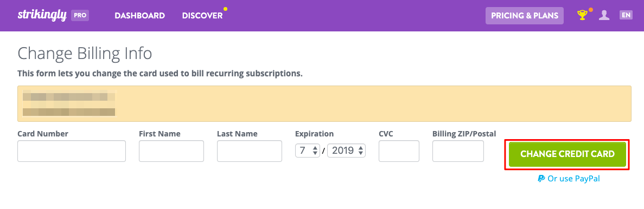Click the PRO badge
The height and width of the screenshot is (209, 644).
(80, 16)
